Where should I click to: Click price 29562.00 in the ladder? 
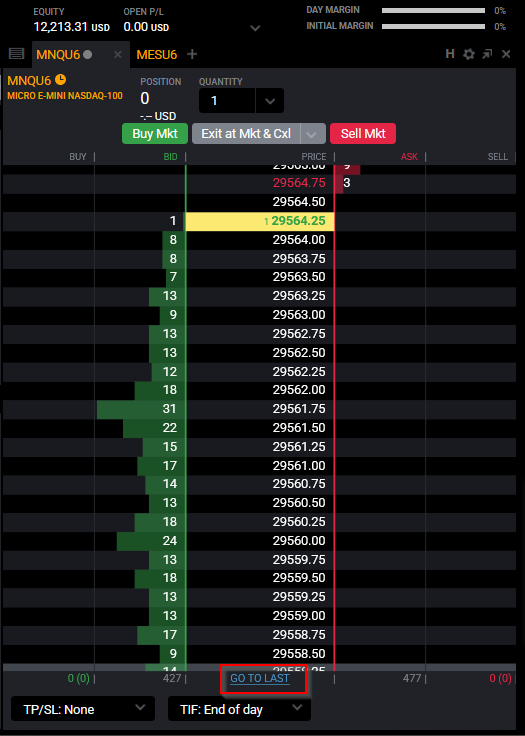[260, 390]
